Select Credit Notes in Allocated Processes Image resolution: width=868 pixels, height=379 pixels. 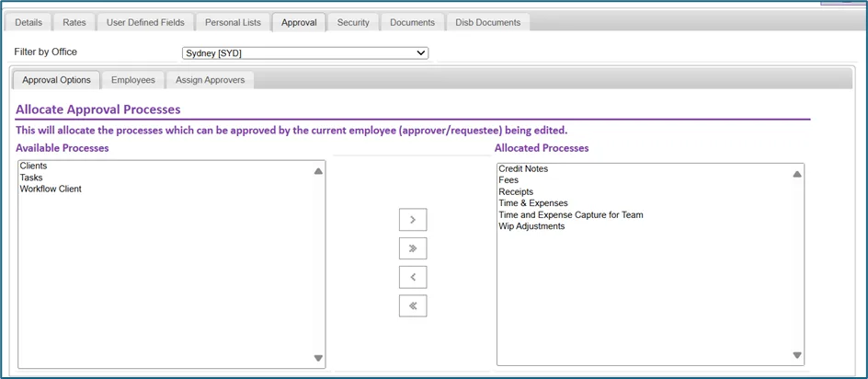523,168
